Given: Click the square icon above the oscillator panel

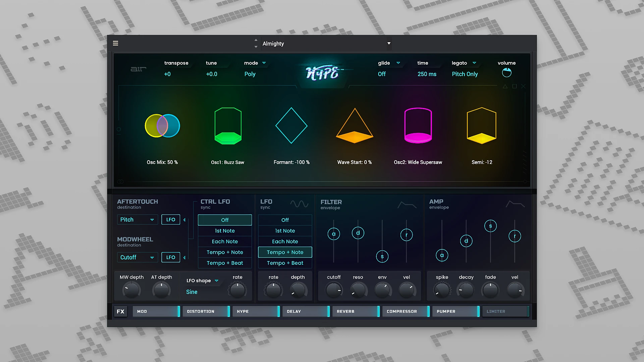Looking at the screenshot, I should coord(514,86).
